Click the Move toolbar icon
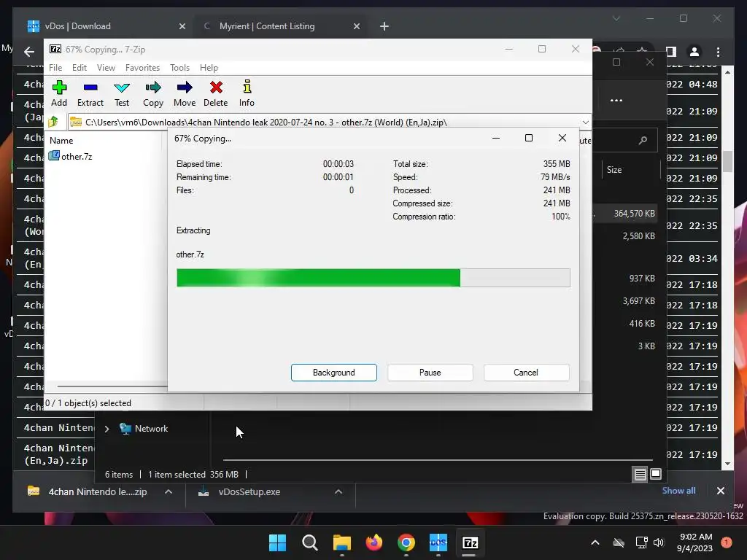747x560 pixels. 185,94
